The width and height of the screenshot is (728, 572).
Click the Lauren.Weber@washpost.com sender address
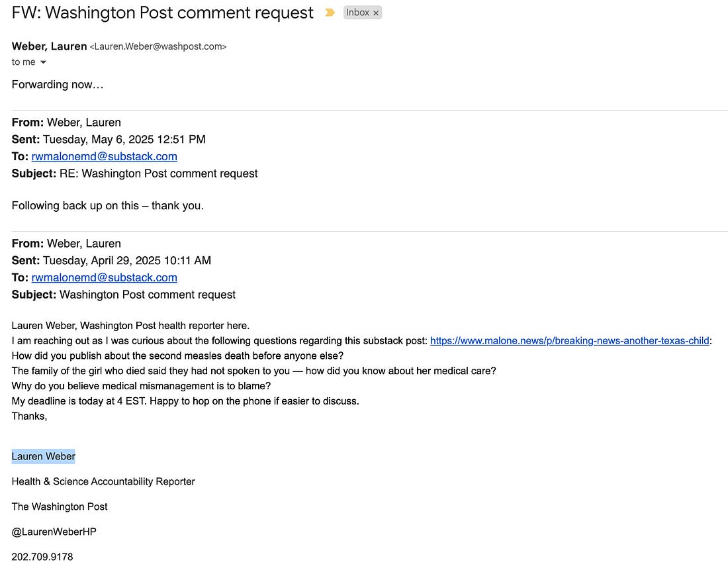coord(158,47)
